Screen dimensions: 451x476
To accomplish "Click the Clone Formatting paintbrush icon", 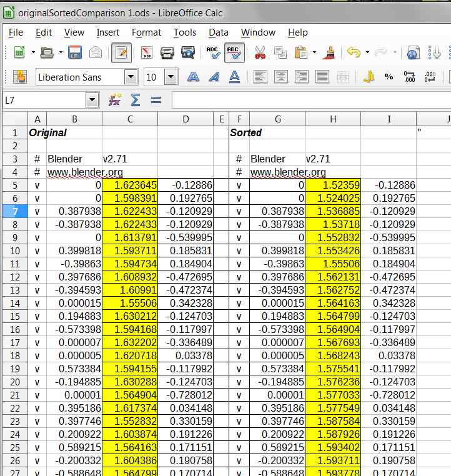I will pyautogui.click(x=329, y=53).
